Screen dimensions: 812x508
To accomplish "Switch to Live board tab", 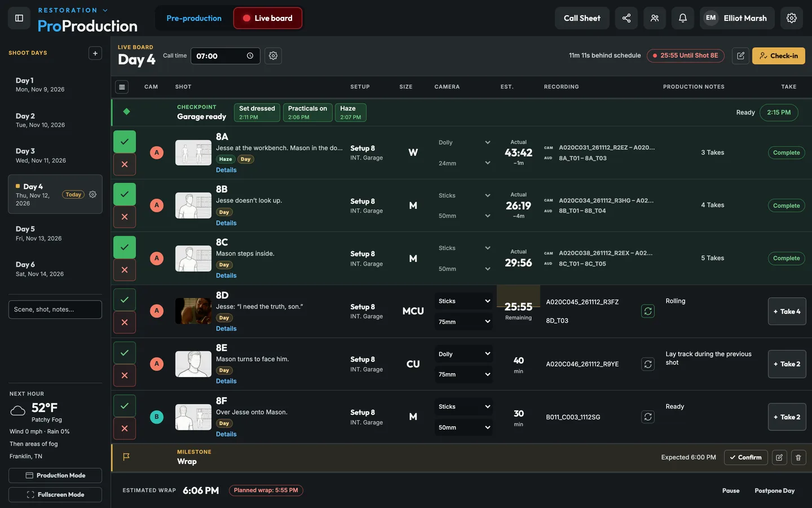I will coord(268,18).
